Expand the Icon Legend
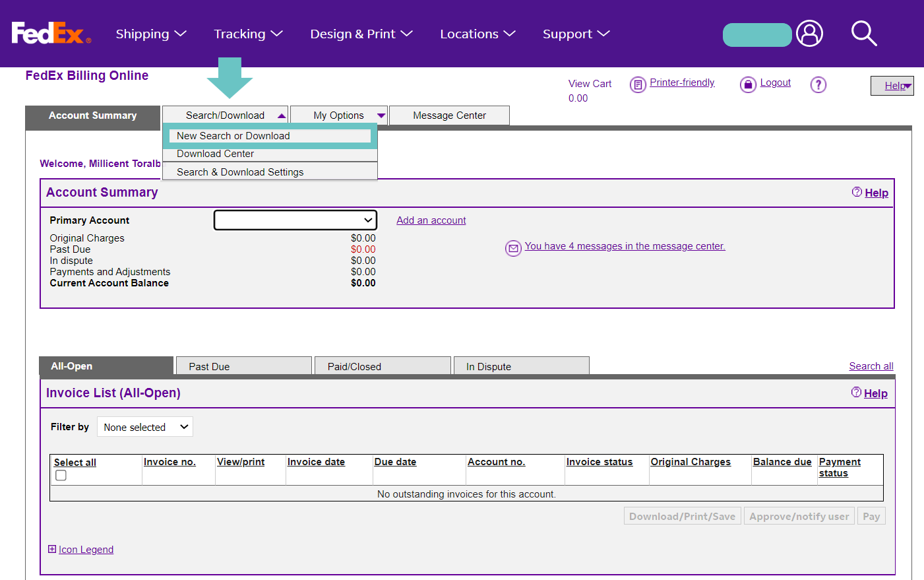924x580 pixels. [x=51, y=549]
